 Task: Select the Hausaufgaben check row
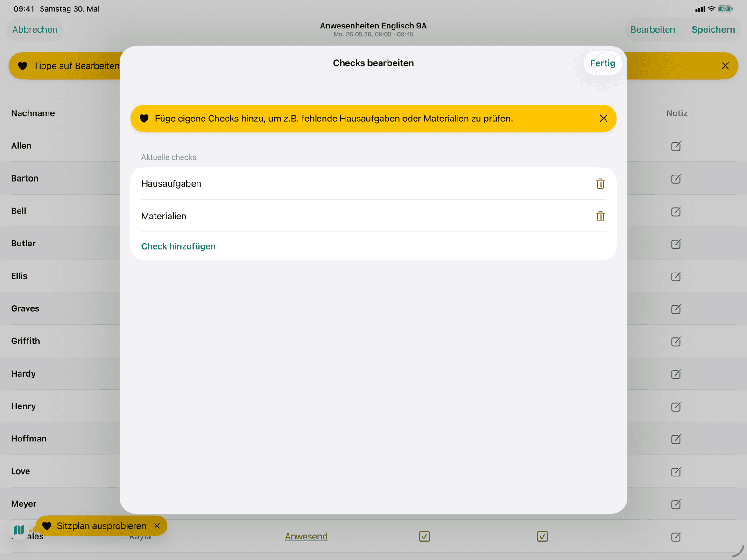373,183
